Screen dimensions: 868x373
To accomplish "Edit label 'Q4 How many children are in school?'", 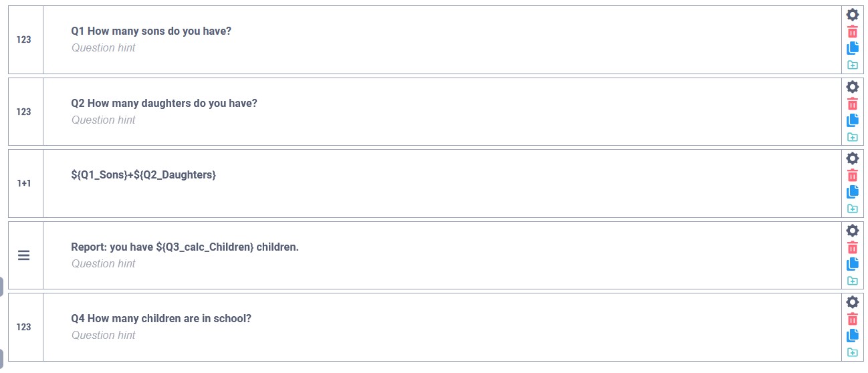I will 161,319.
